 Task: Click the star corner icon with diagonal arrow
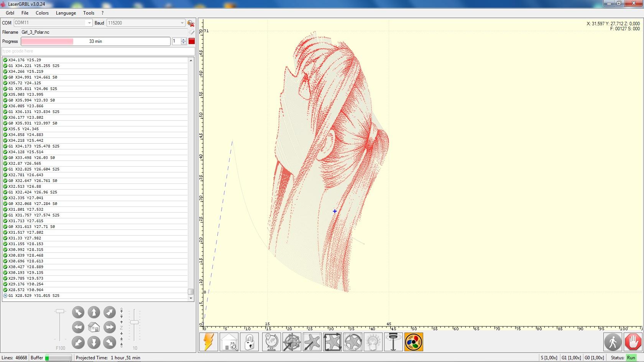(312, 342)
